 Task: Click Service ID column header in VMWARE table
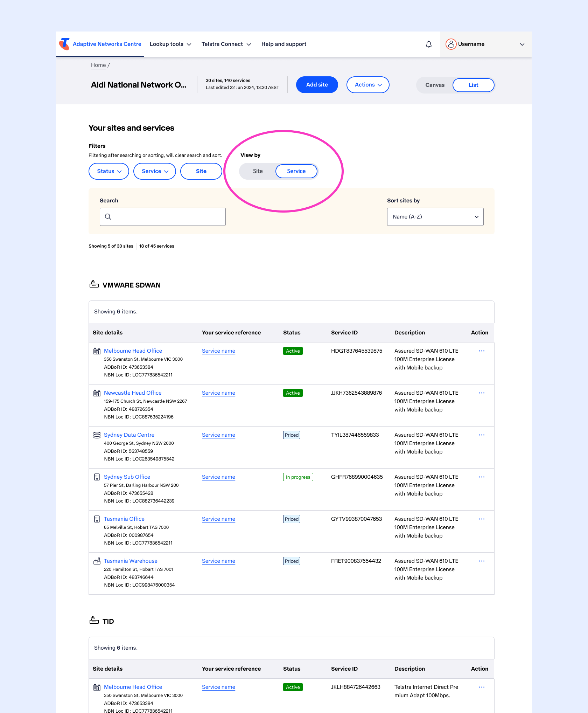click(344, 333)
